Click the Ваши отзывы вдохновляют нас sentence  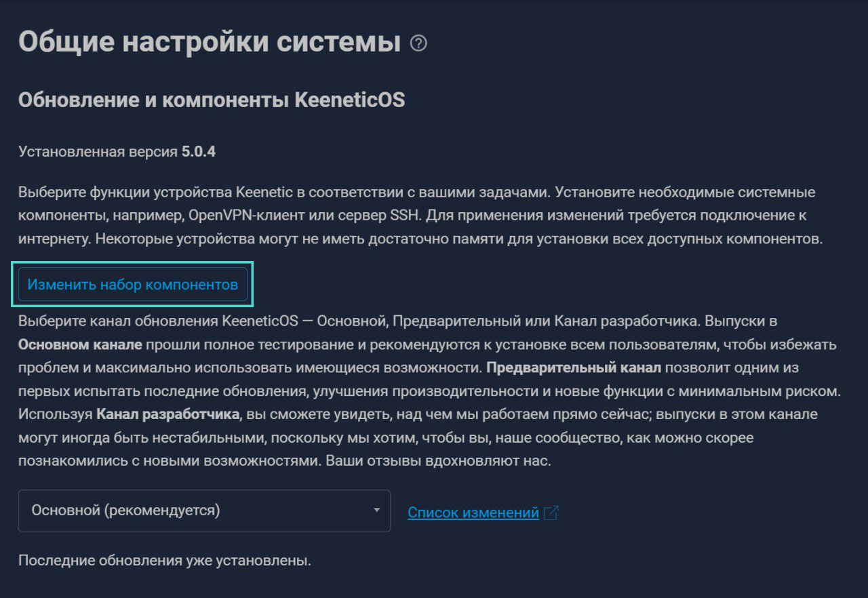pyautogui.click(x=438, y=461)
